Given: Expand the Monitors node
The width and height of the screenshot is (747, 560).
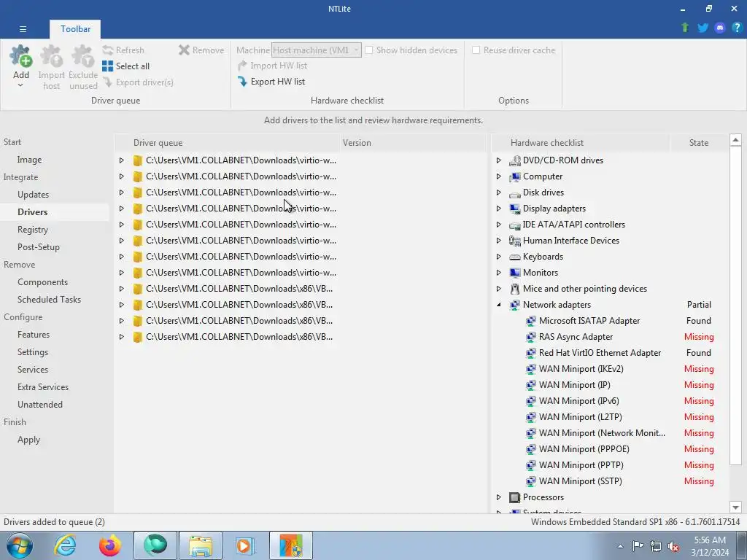Looking at the screenshot, I should [x=499, y=273].
